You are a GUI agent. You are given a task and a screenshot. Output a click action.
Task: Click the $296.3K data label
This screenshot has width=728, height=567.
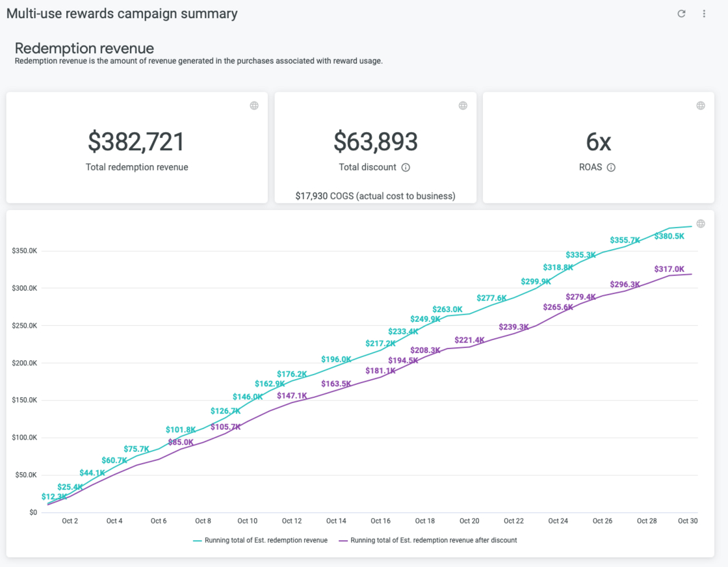[x=625, y=284]
